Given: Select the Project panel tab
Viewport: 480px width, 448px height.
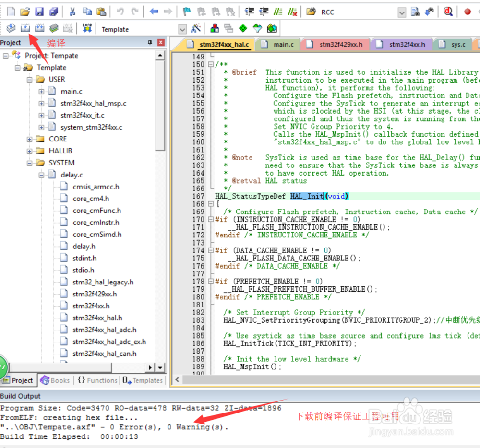Looking at the screenshot, I should 18,380.
